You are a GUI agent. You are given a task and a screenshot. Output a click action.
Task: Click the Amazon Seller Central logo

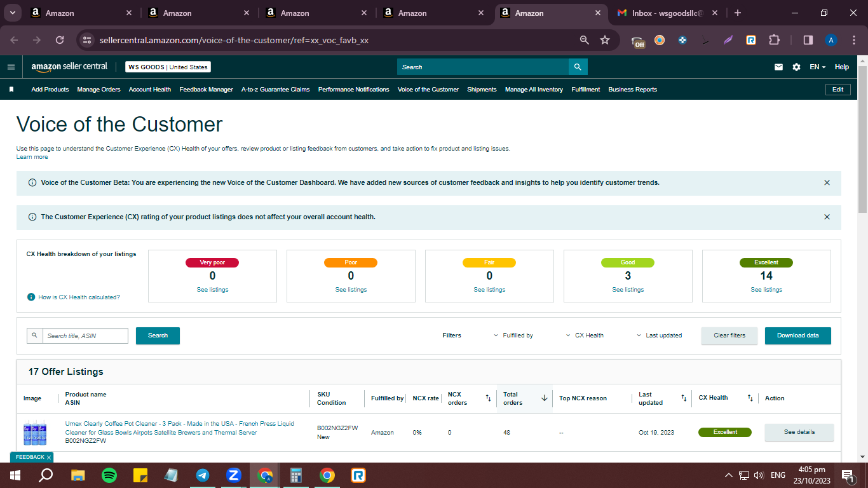tap(69, 67)
